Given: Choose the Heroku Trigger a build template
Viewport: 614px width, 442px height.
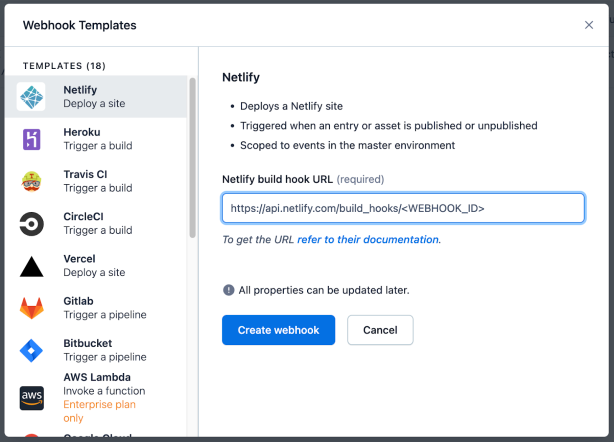Looking at the screenshot, I should click(98, 139).
